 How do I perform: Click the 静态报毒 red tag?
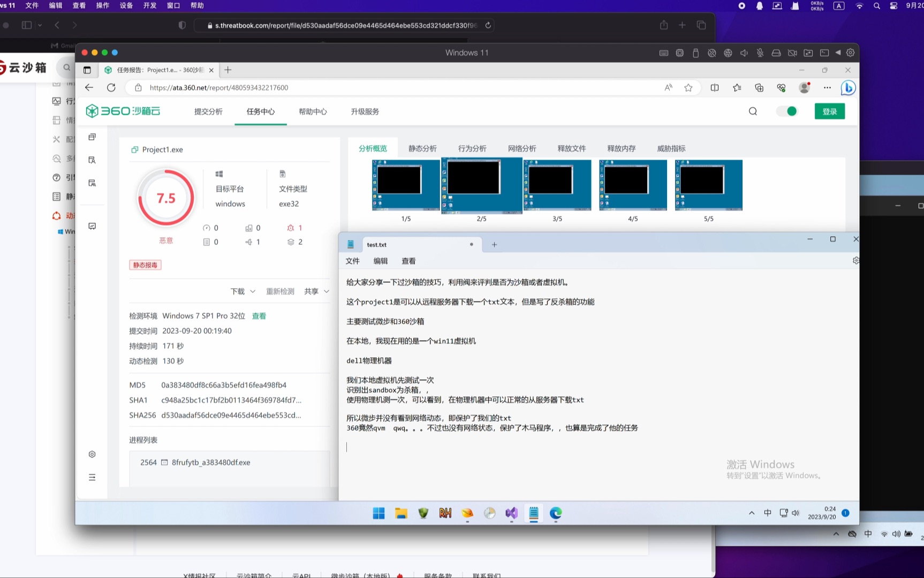pyautogui.click(x=146, y=265)
